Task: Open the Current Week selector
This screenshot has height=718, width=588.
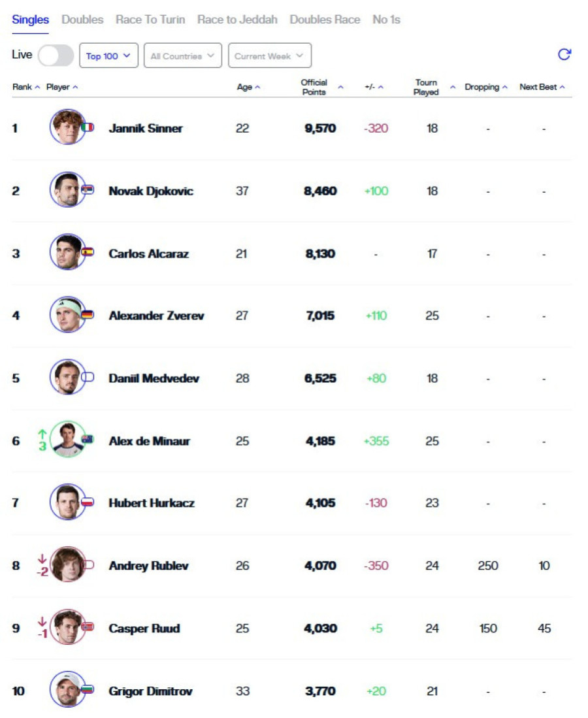Action: [x=269, y=56]
